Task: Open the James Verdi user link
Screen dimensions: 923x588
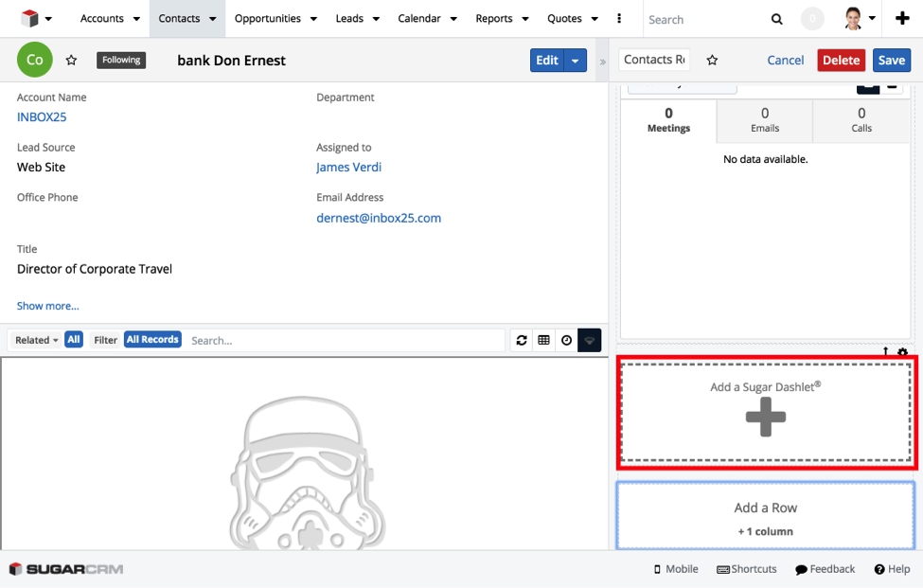Action: 348,168
